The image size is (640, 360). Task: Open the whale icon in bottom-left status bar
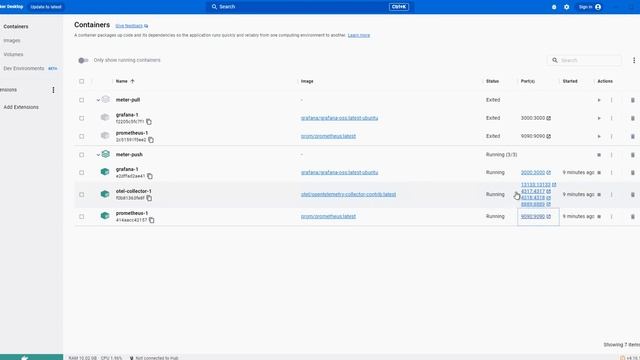[24, 358]
